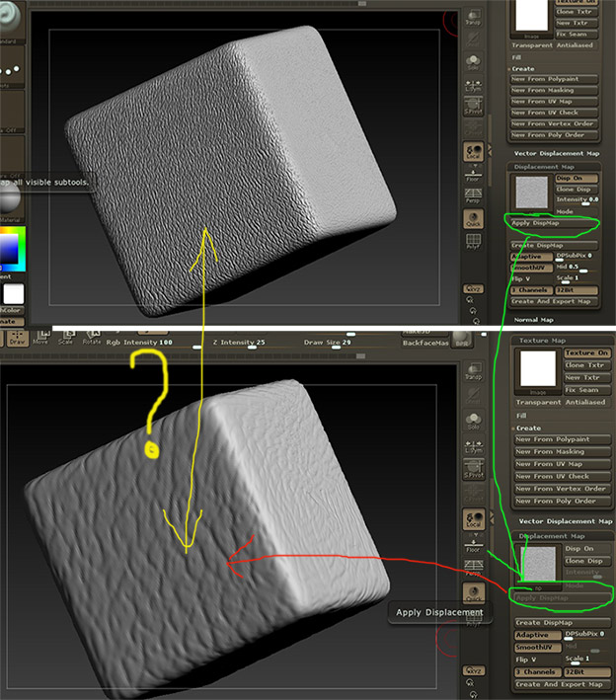Toggle Persp icon in top screenshot
The width and height of the screenshot is (616, 700).
(473, 195)
